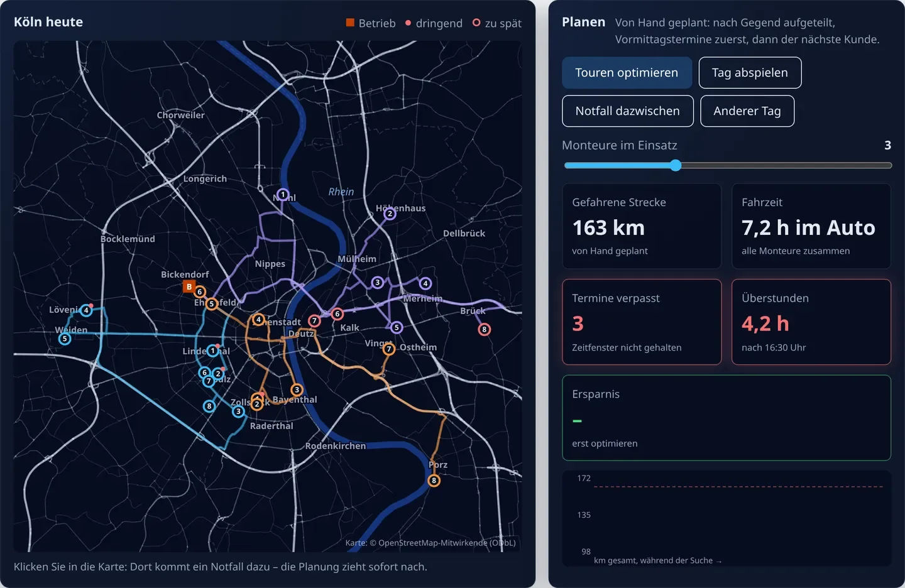Select blue stop 8 south of Sülz
905x588 pixels.
(x=209, y=406)
